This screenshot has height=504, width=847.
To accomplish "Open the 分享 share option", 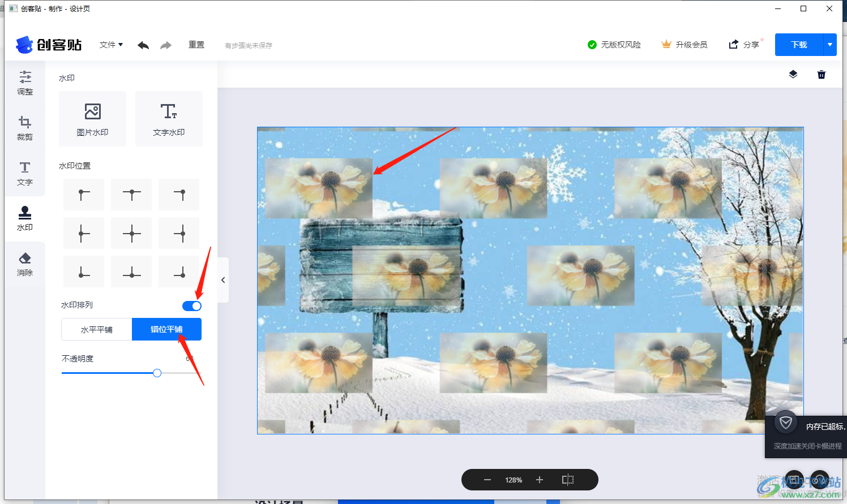I will [x=744, y=45].
